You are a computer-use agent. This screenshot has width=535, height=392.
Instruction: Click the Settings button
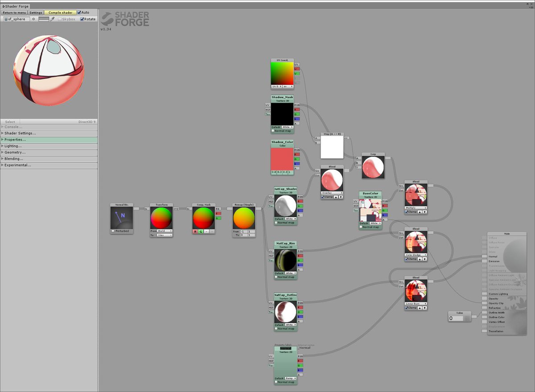click(x=36, y=12)
